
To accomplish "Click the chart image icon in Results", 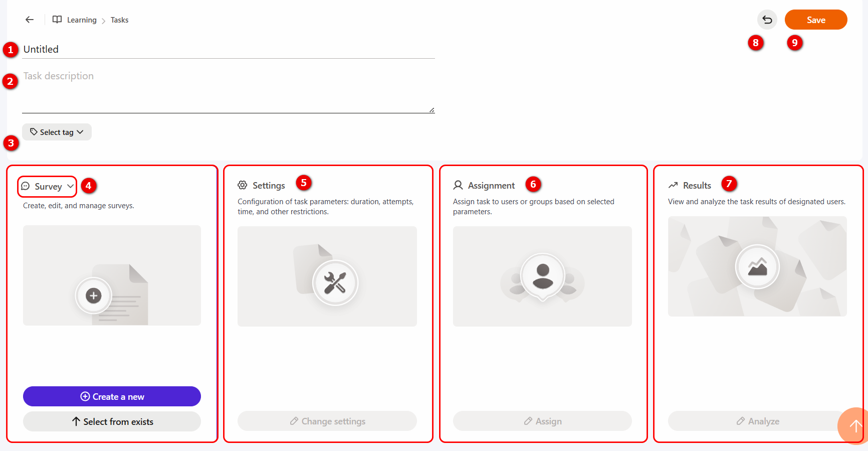I will 757,266.
